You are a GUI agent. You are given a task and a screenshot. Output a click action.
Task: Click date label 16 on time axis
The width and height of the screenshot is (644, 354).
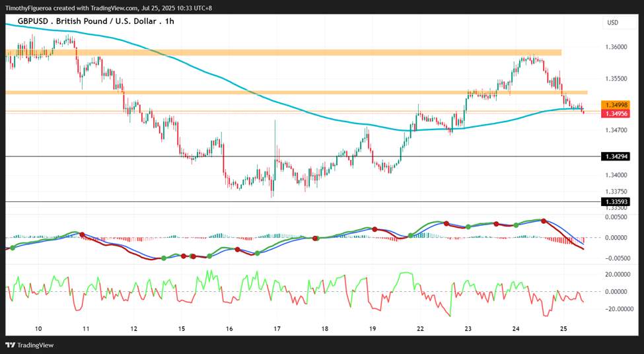pos(229,329)
